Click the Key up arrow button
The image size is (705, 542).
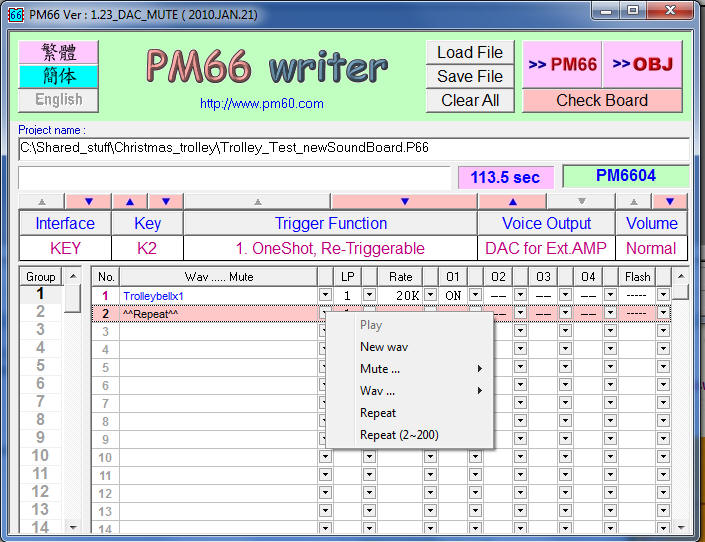tap(129, 201)
